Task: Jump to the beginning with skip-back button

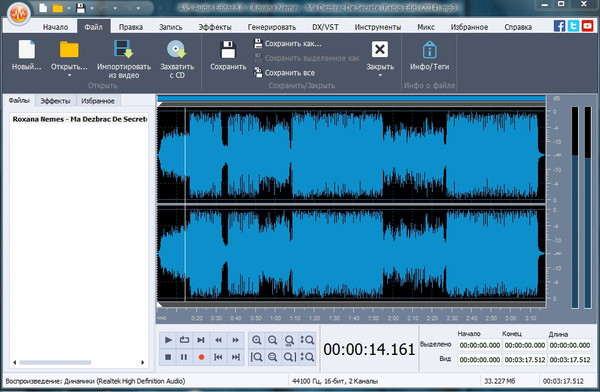Action: [x=218, y=357]
